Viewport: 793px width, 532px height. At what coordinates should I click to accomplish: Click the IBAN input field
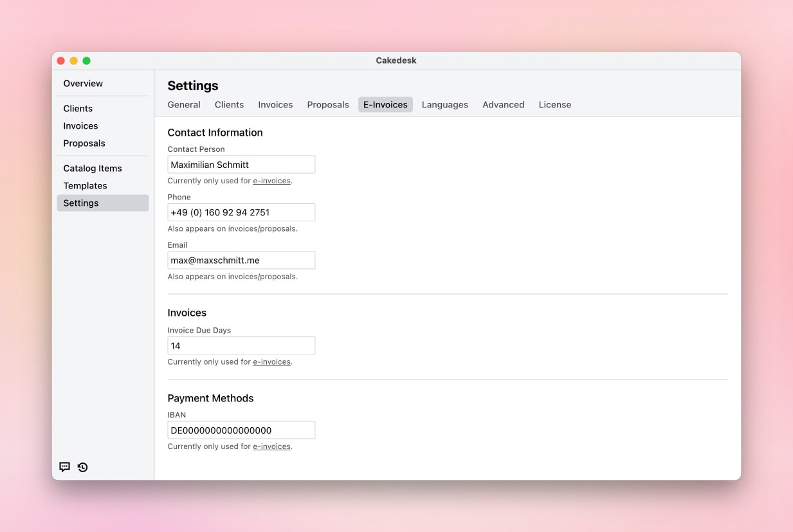[x=241, y=430]
